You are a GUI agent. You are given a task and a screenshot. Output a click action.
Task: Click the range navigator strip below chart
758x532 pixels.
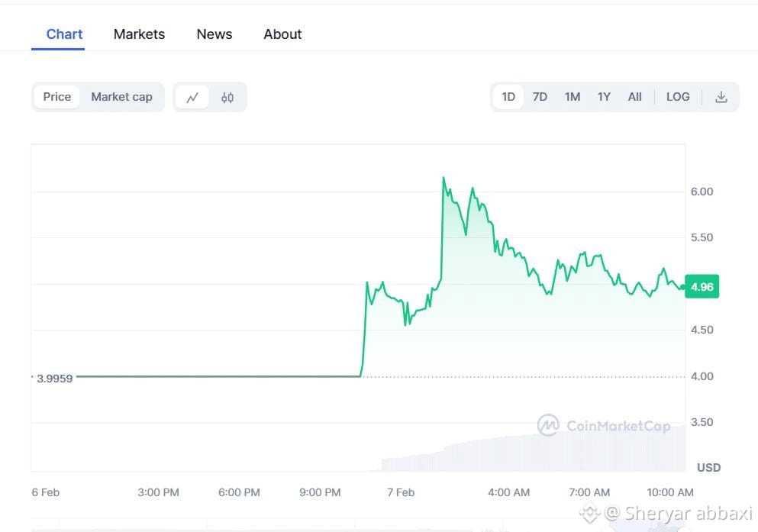point(358,525)
